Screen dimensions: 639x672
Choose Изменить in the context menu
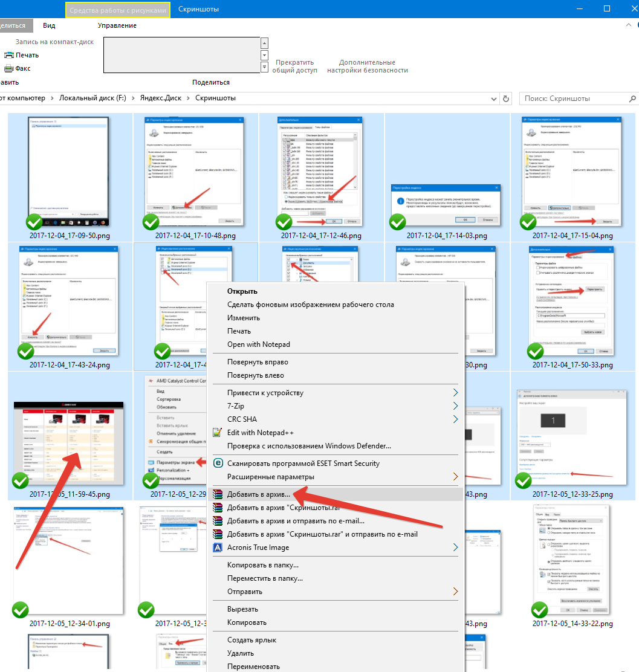click(244, 318)
